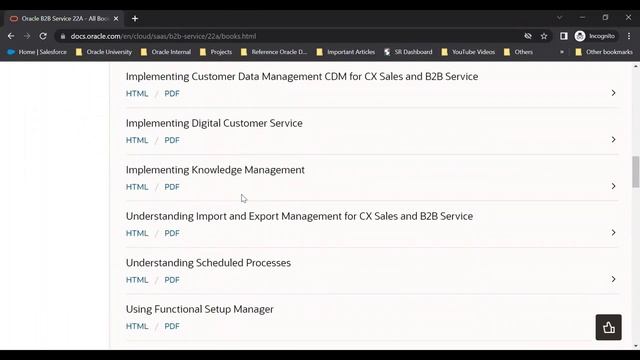Click the page vertical scrollbar thumb

click(x=636, y=172)
